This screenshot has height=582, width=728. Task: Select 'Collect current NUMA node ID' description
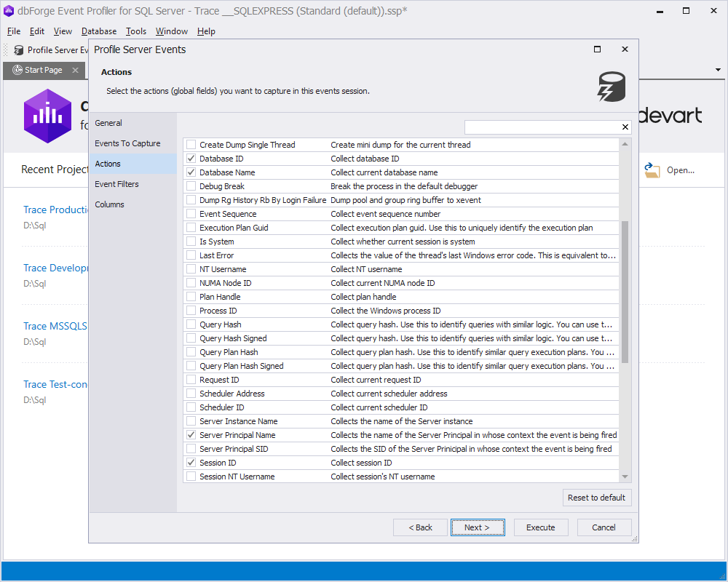[383, 283]
